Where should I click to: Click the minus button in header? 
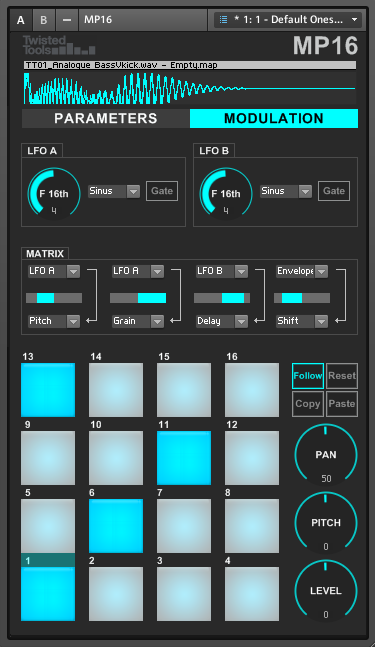pyautogui.click(x=67, y=20)
